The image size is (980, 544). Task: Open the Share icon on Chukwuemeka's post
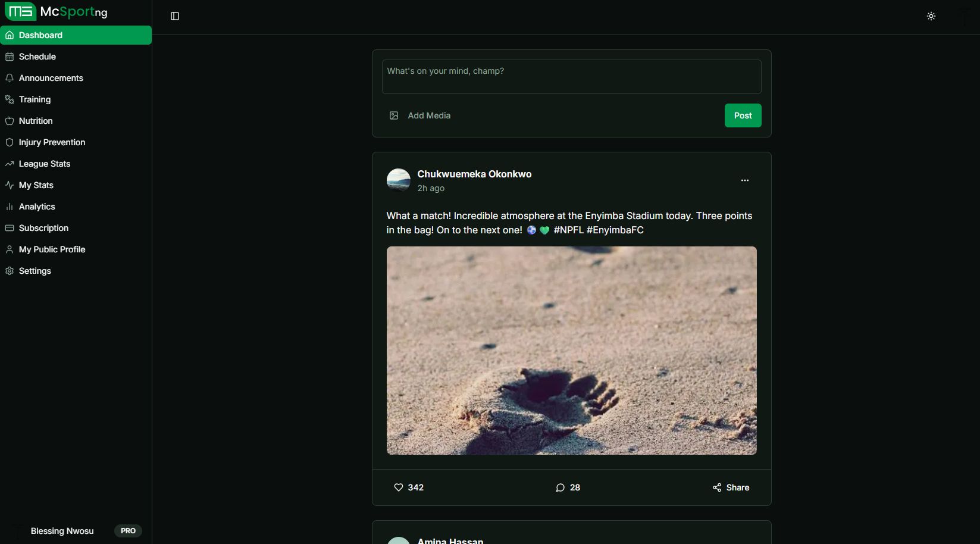(x=716, y=487)
